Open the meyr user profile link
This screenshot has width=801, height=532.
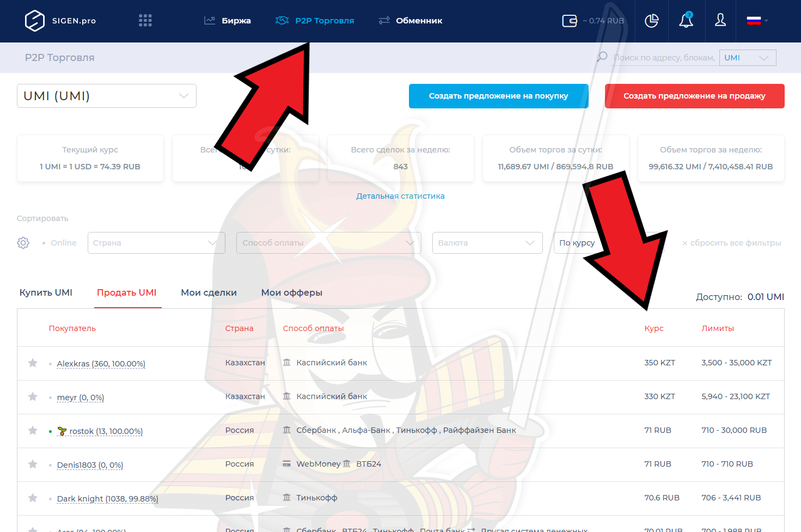(x=81, y=398)
